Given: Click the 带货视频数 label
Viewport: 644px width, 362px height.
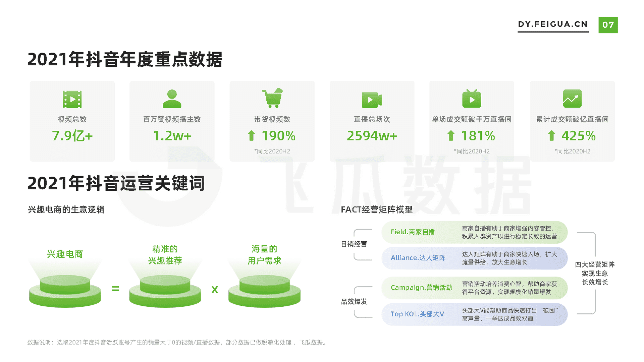Looking at the screenshot, I should pyautogui.click(x=272, y=119).
